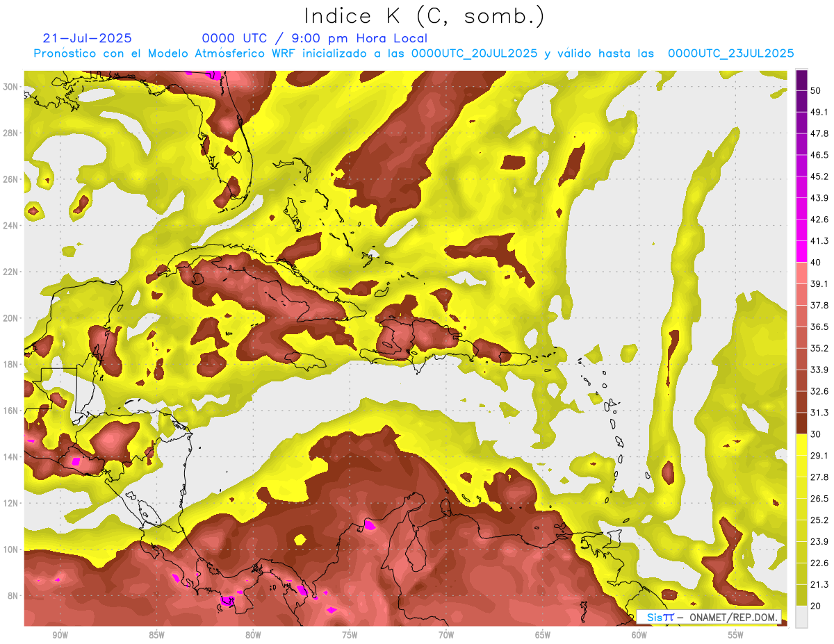
Task: Click the colorbar value '21.3'
Action: (820, 584)
